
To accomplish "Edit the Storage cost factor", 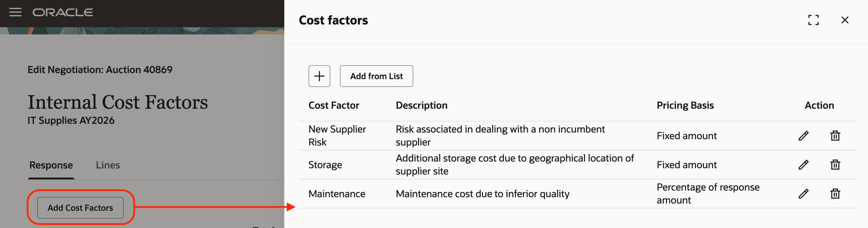I will tap(804, 165).
